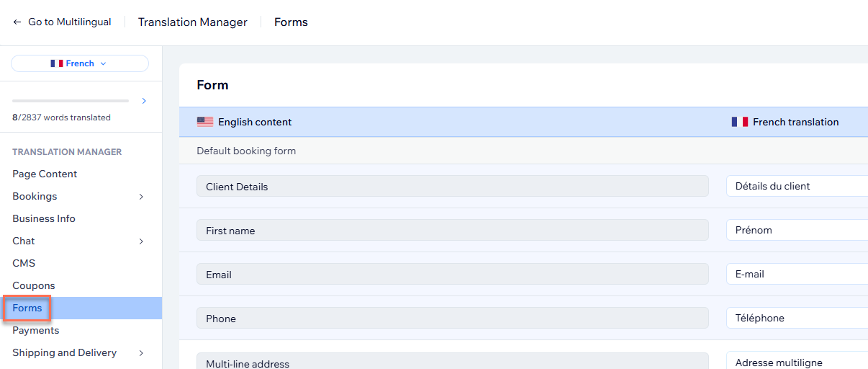This screenshot has width=868, height=369.
Task: Expand the Bookings submenu chevron
Action: (x=141, y=197)
